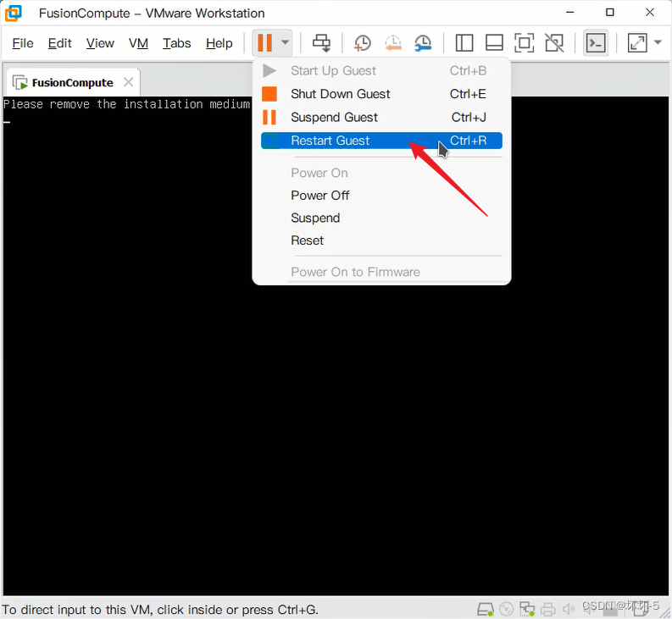Minimize the VMware Workstation window
Viewport: 672px width, 619px height.
[x=569, y=13]
